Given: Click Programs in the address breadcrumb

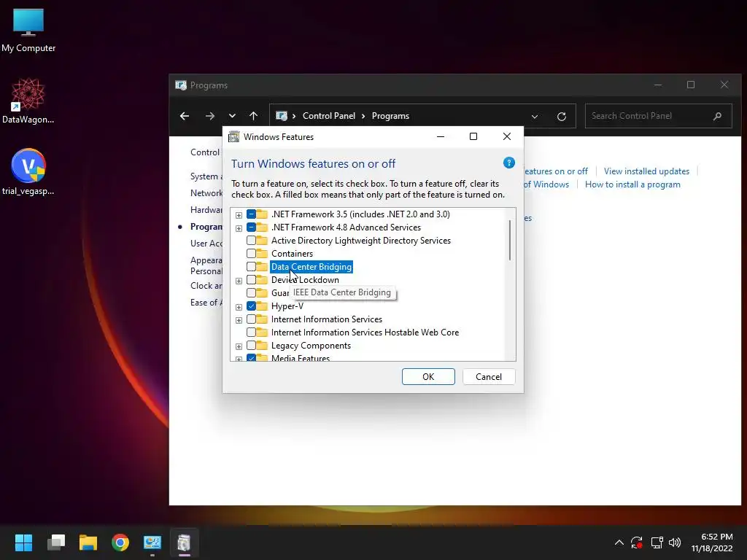Looking at the screenshot, I should click(390, 116).
